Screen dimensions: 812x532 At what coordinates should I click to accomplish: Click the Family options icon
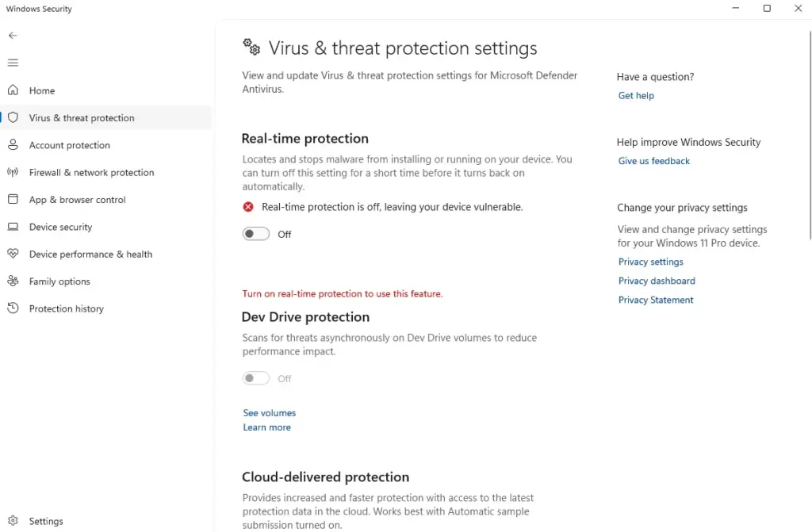(13, 281)
